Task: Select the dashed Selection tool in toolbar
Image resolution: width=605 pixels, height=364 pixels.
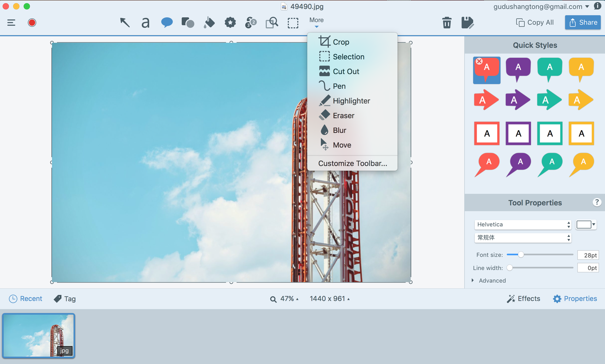Action: [x=293, y=23]
